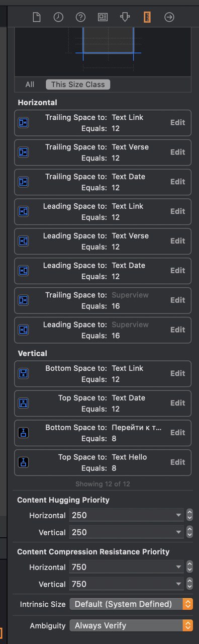Select the All constraints filter
This screenshot has height=644, width=199.
click(x=30, y=85)
